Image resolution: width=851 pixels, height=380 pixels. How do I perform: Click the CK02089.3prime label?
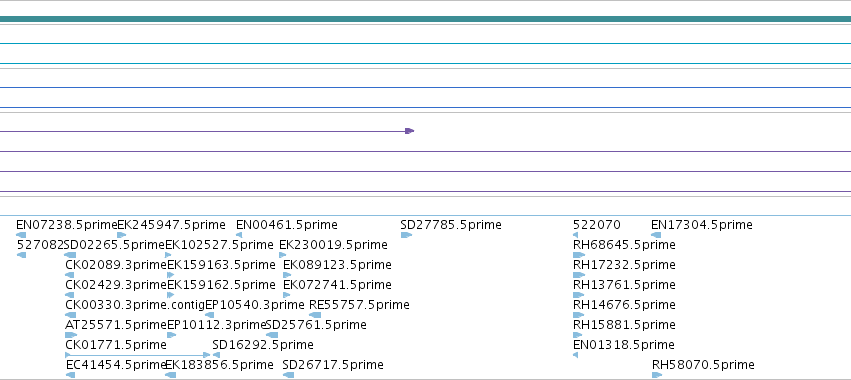coord(116,265)
